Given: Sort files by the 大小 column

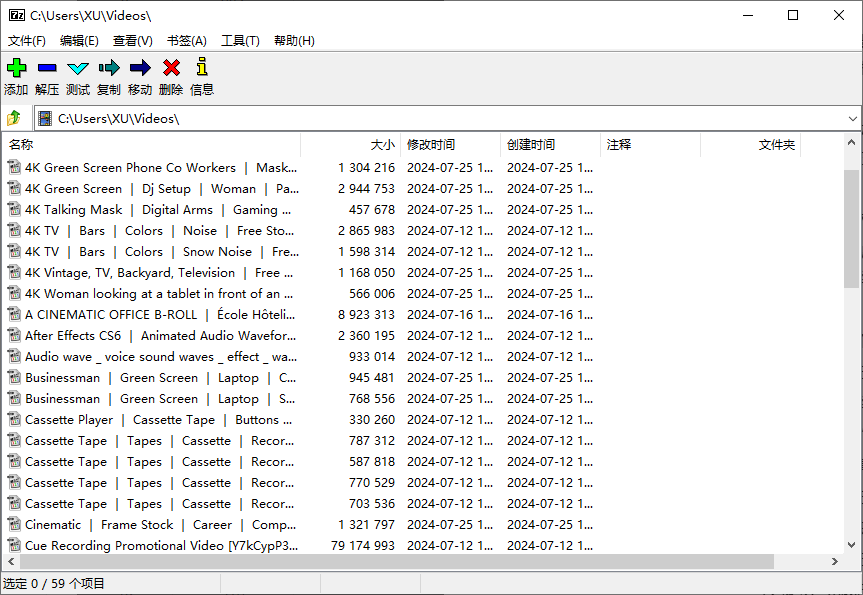Looking at the screenshot, I should 380,145.
